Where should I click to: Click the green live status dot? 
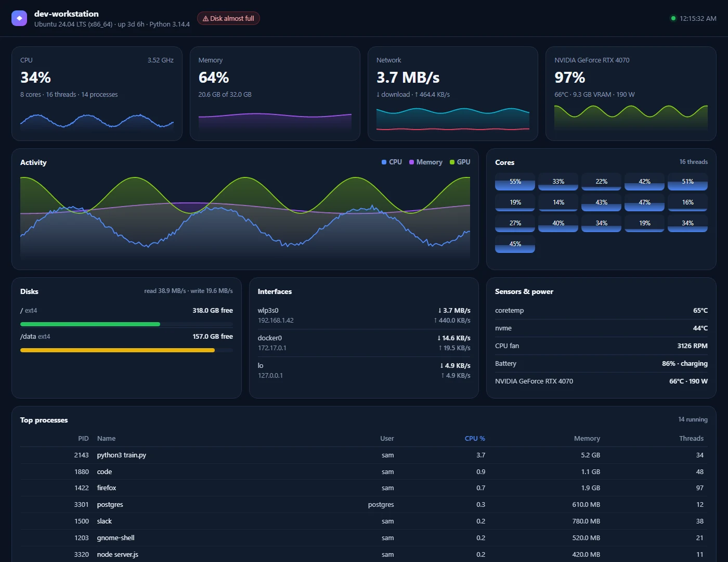click(673, 18)
